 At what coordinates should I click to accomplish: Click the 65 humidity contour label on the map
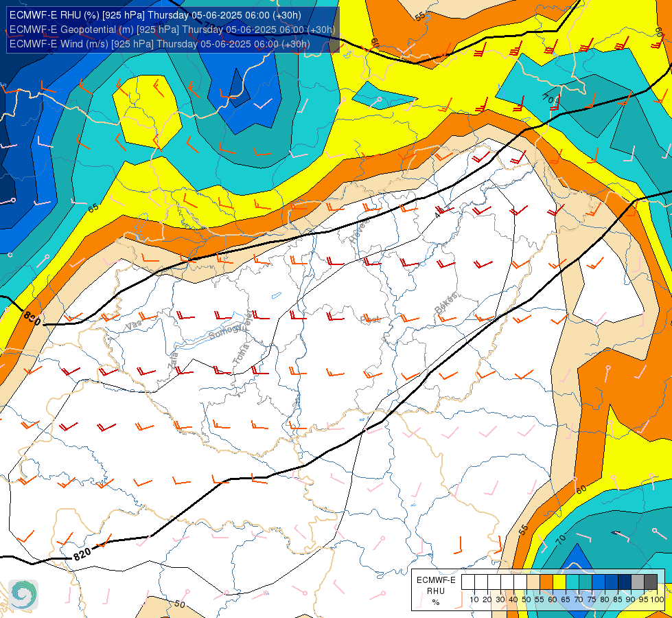[x=93, y=209]
